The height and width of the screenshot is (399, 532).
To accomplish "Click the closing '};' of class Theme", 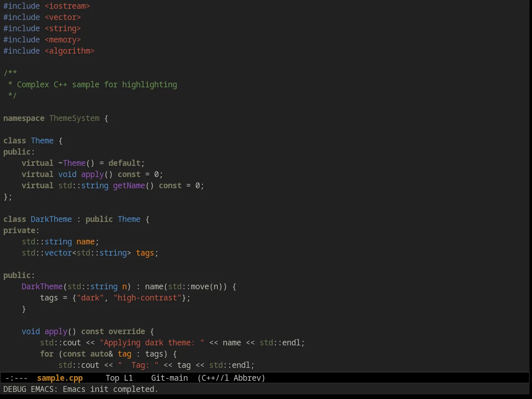I will click(8, 197).
